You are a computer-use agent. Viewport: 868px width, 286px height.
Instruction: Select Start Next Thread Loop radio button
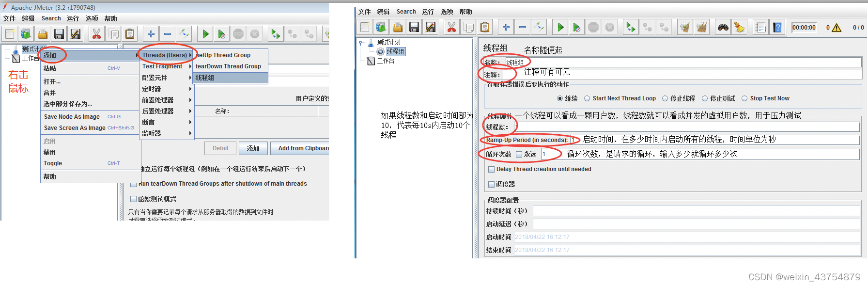click(x=587, y=98)
